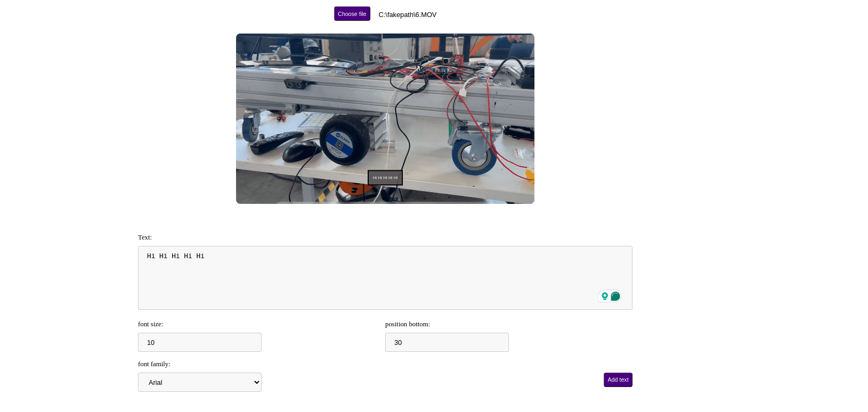Image resolution: width=868 pixels, height=412 pixels.
Task: Click the 'position bottom:' label
Action: click(408, 324)
